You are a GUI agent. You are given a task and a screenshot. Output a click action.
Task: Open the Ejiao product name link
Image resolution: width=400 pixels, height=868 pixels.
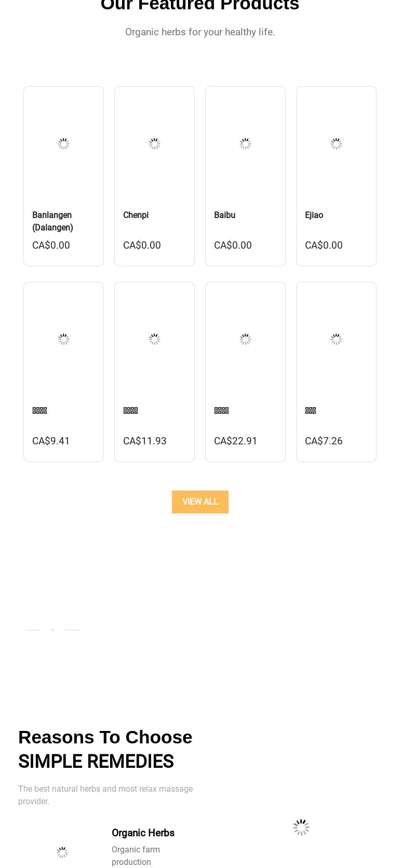[x=314, y=215]
